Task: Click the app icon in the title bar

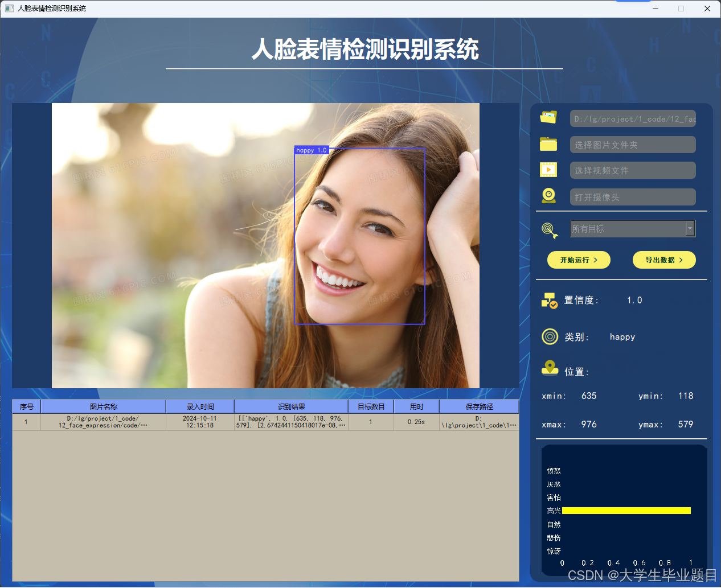Action: (x=9, y=9)
